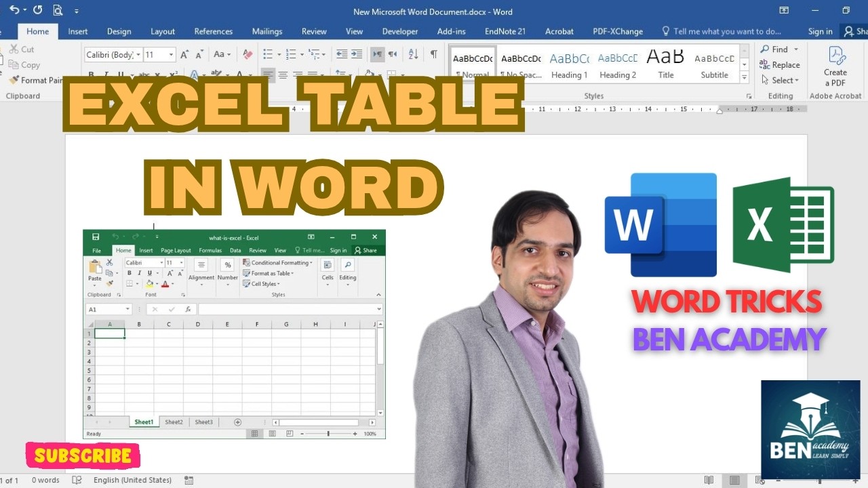
Task: Toggle Left-to-Right text direction in Word
Action: click(377, 54)
